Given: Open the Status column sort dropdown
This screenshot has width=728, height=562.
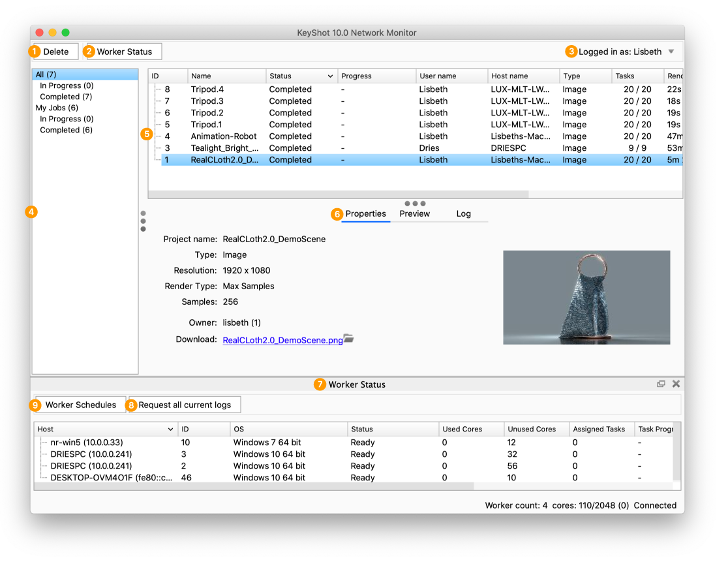Looking at the screenshot, I should [x=331, y=76].
